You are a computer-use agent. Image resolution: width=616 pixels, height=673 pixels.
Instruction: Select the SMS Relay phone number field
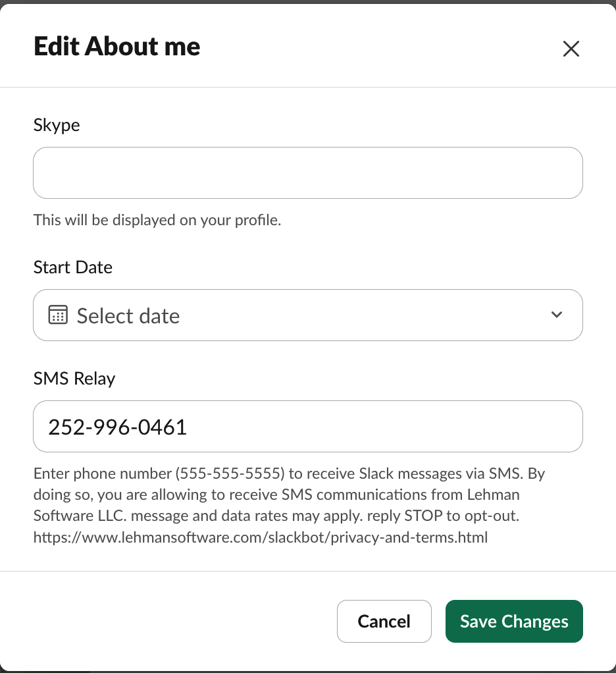pyautogui.click(x=307, y=426)
